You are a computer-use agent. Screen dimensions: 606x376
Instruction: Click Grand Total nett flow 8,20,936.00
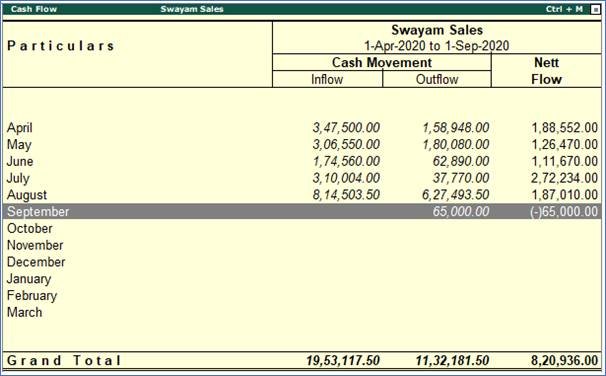[x=565, y=361]
